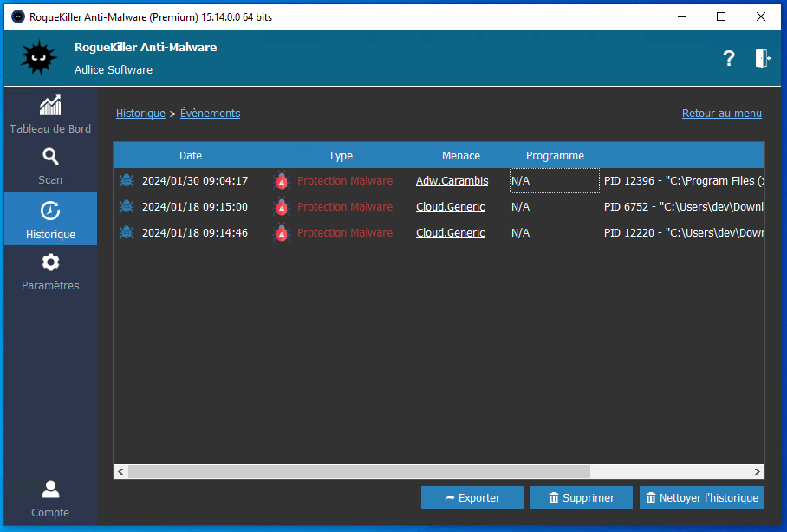Select the Historique sidebar item
This screenshot has width=787, height=532.
[50, 219]
